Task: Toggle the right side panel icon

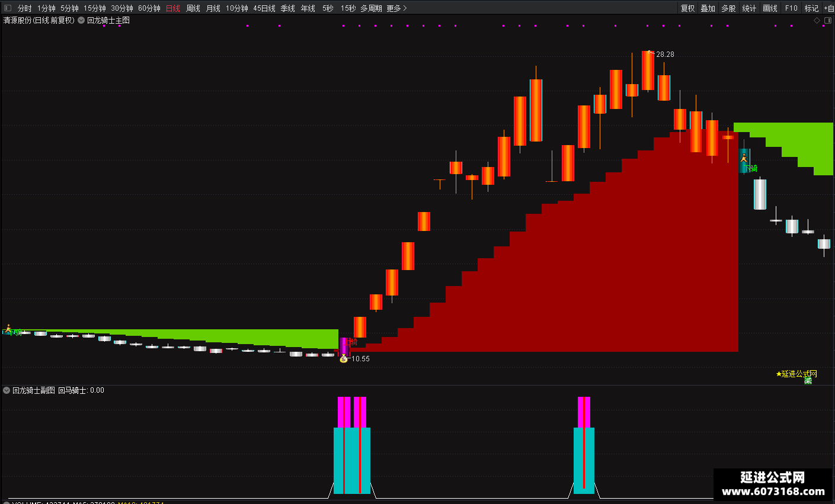Action: pyautogui.click(x=827, y=21)
